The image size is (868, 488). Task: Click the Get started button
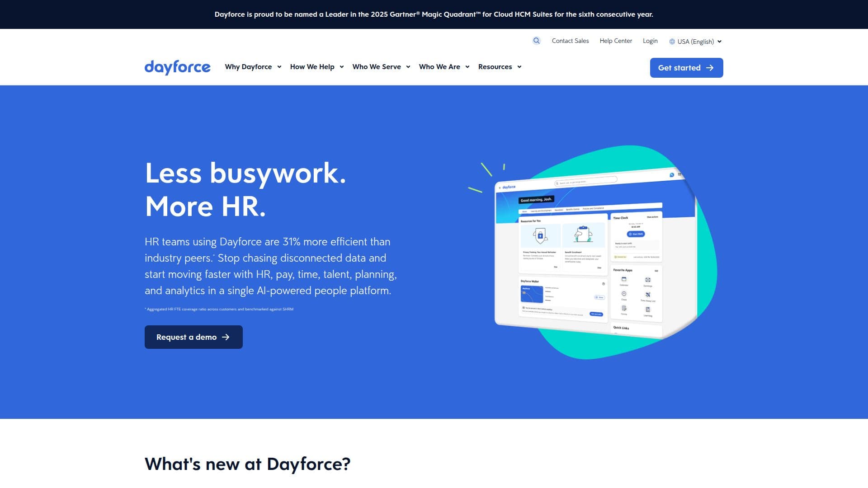click(686, 68)
